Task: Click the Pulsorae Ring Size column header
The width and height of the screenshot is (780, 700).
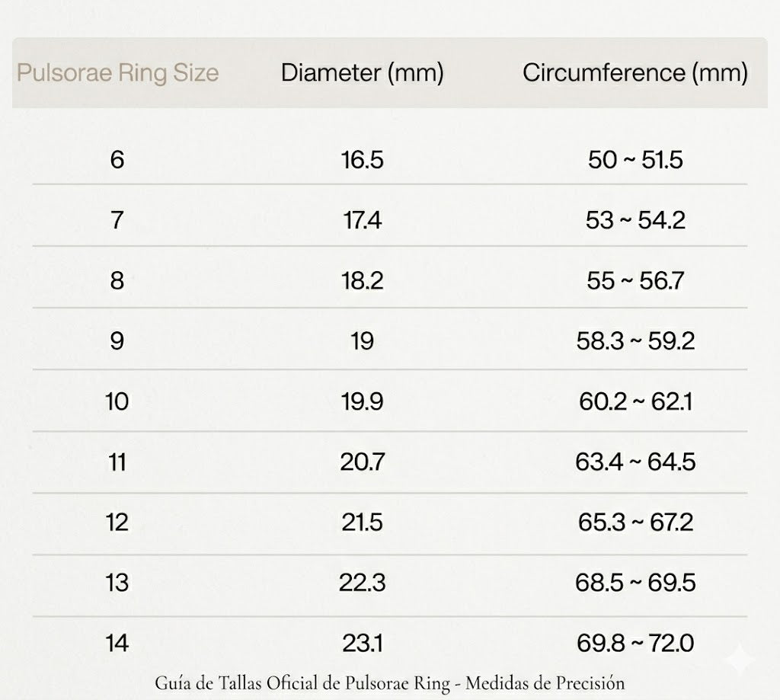Action: point(118,73)
